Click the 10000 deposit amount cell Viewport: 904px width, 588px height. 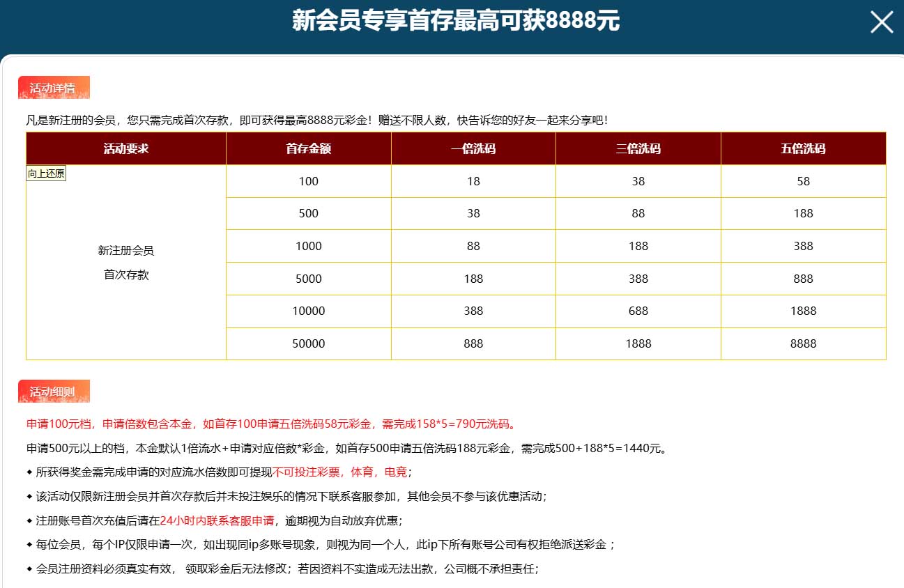308,311
